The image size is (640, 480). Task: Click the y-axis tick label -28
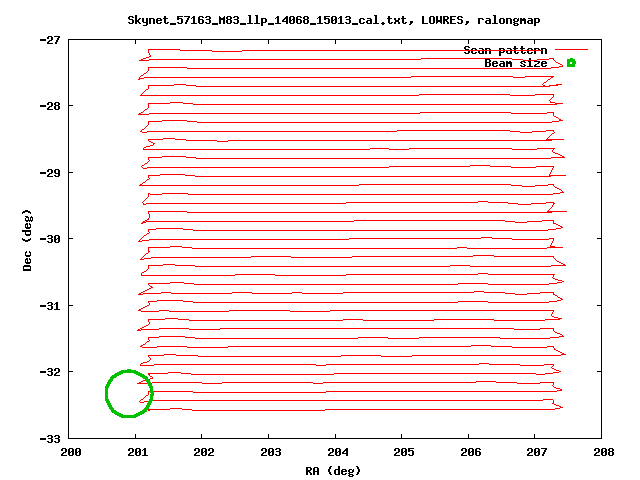[x=50, y=106]
